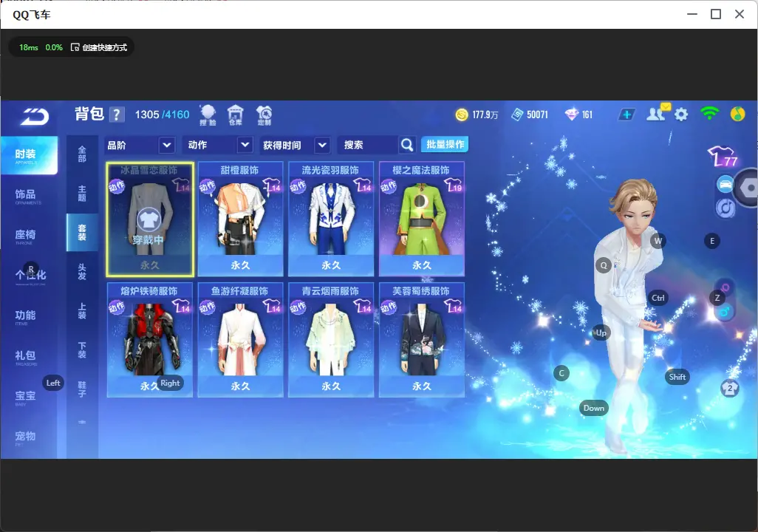
Task: Switch to the 时装 category tab
Action: click(x=29, y=155)
